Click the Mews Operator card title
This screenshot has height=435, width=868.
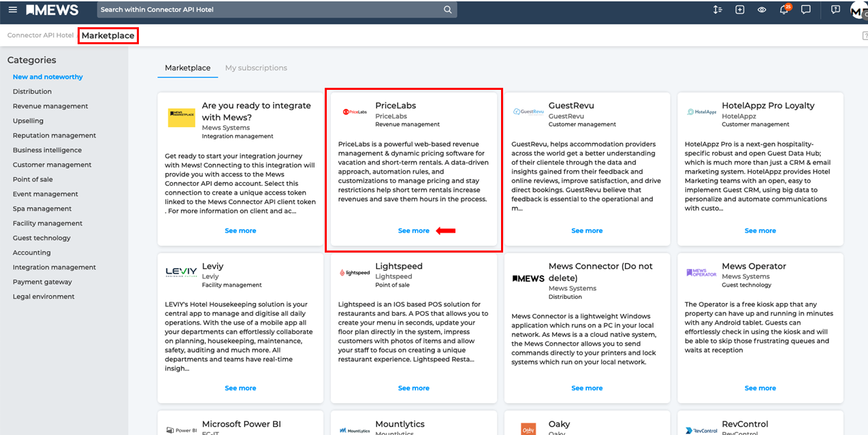(754, 266)
